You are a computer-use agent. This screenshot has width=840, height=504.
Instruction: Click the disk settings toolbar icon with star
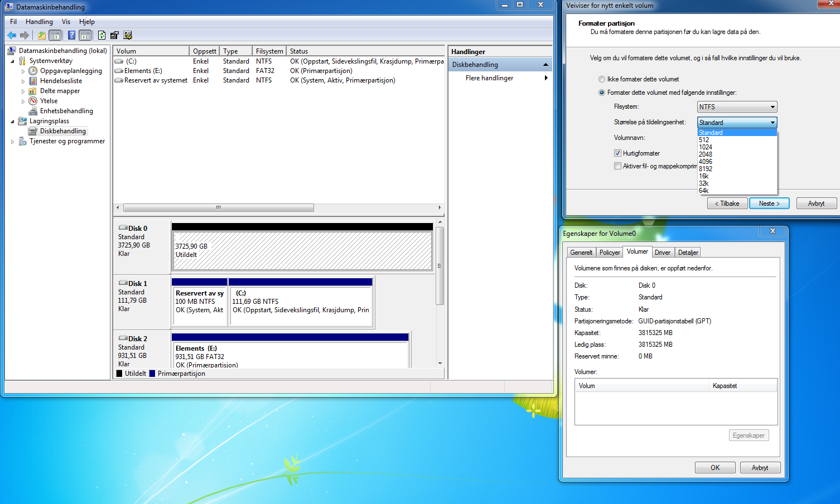click(128, 35)
